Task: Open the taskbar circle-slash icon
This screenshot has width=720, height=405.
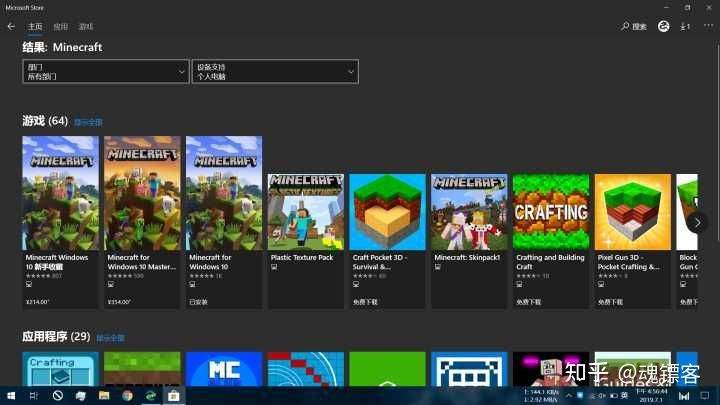Action: (x=58, y=396)
